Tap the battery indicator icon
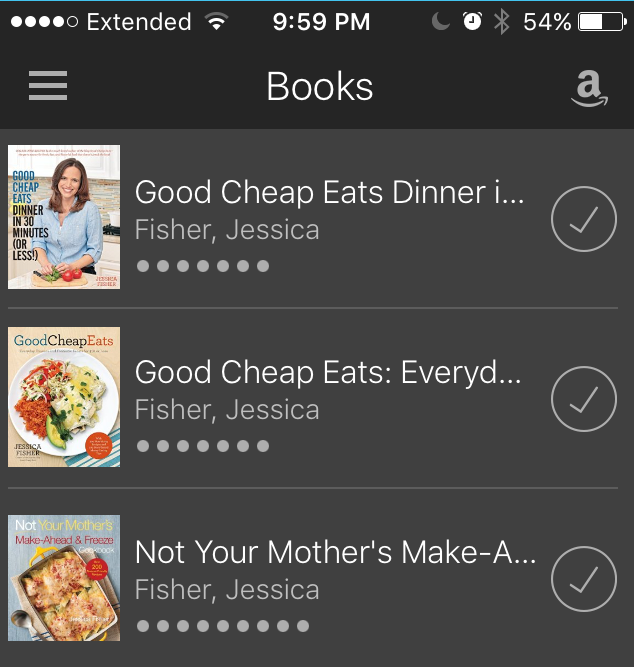Viewport: 634px width, 667px height. [602, 22]
